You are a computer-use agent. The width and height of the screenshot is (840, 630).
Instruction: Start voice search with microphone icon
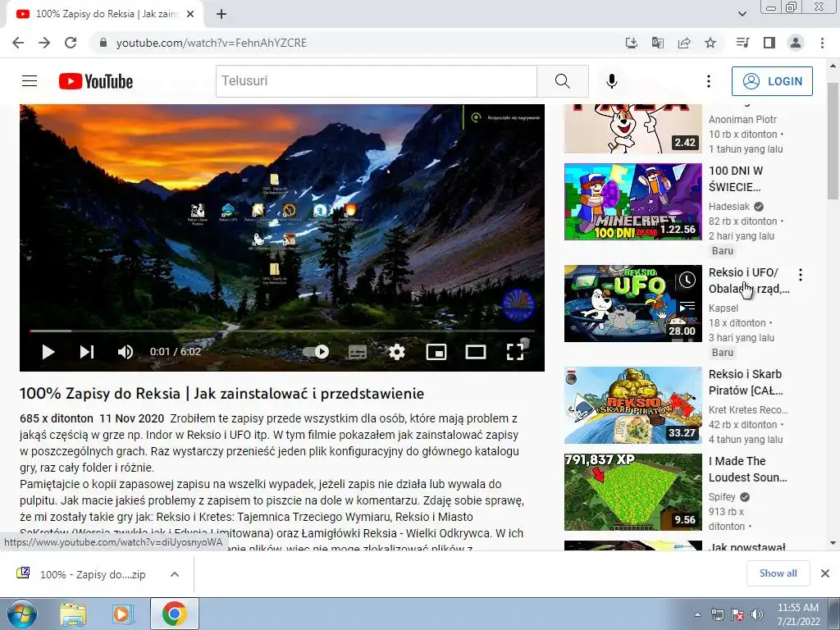click(x=611, y=81)
